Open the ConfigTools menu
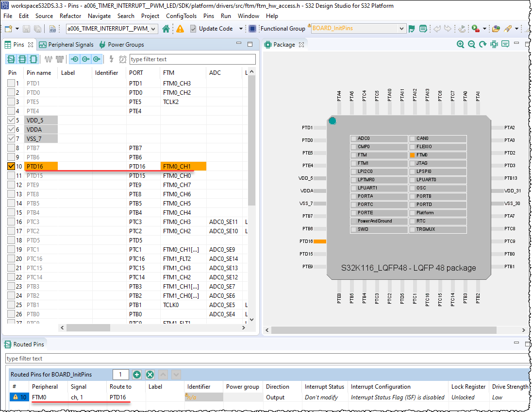Viewport: 532px width, 412px height. pyautogui.click(x=181, y=16)
